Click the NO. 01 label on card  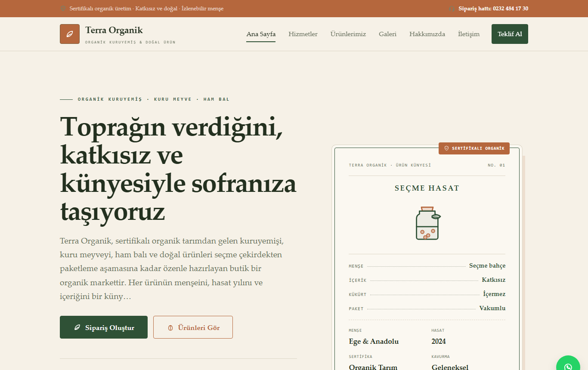coord(496,165)
